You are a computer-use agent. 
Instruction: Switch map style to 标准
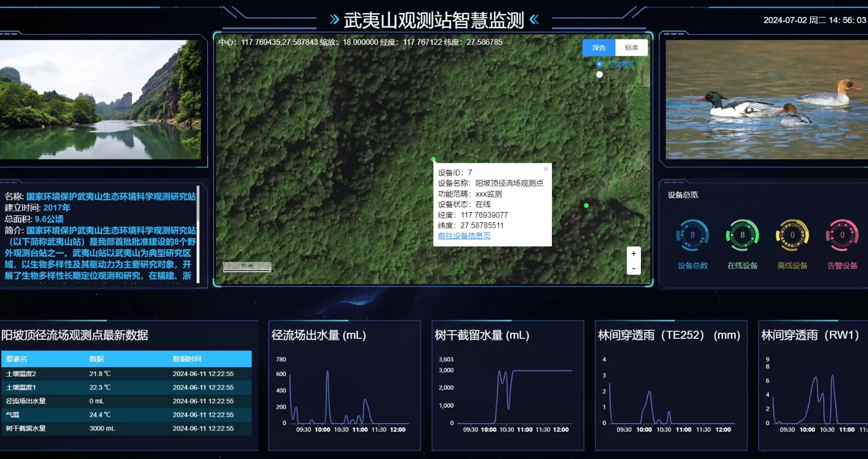pyautogui.click(x=632, y=48)
